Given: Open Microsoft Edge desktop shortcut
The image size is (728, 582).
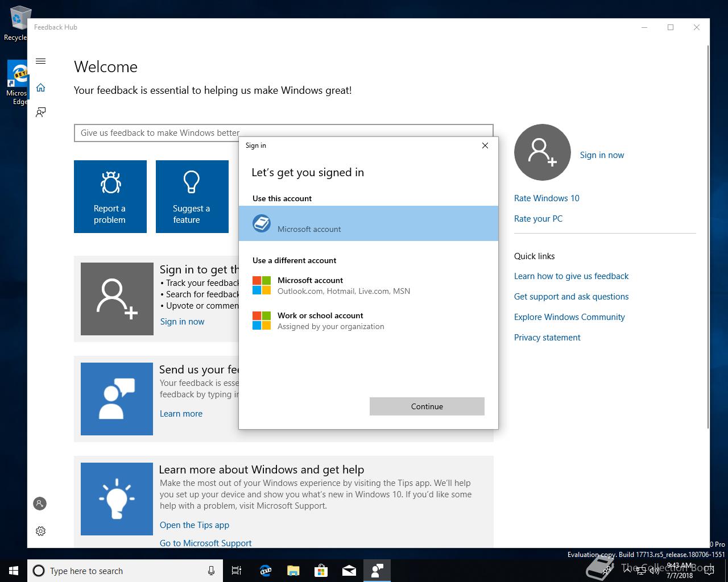Looking at the screenshot, I should point(17,83).
